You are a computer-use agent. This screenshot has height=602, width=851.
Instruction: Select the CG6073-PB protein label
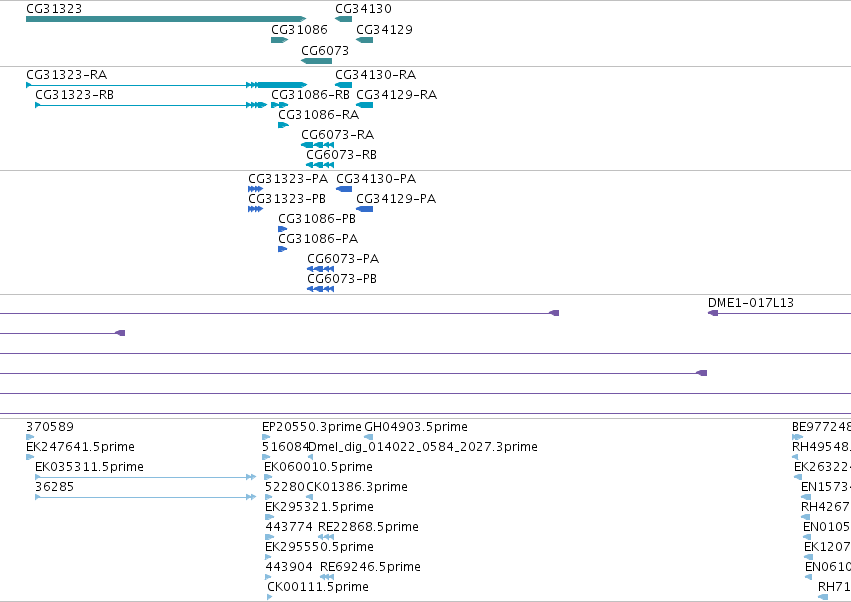click(x=342, y=279)
